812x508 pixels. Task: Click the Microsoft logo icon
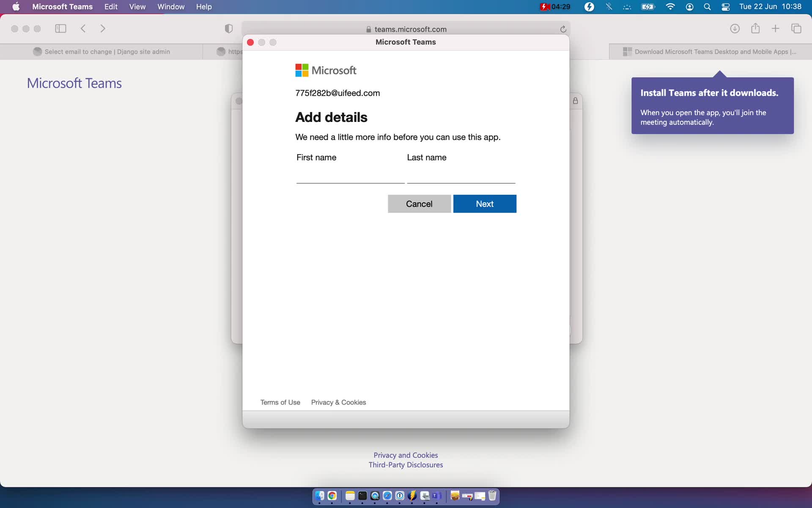point(302,70)
